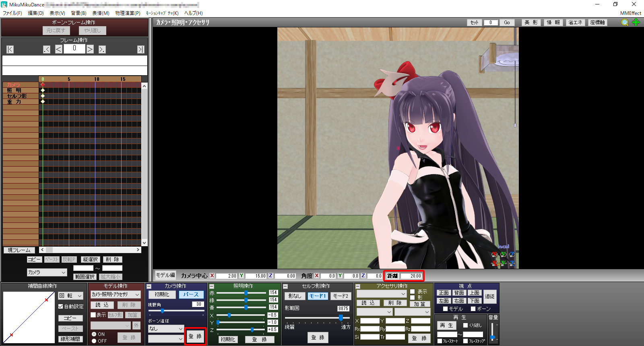
Task: Open right accessory bone dropdown below 削除
Action: click(x=412, y=312)
